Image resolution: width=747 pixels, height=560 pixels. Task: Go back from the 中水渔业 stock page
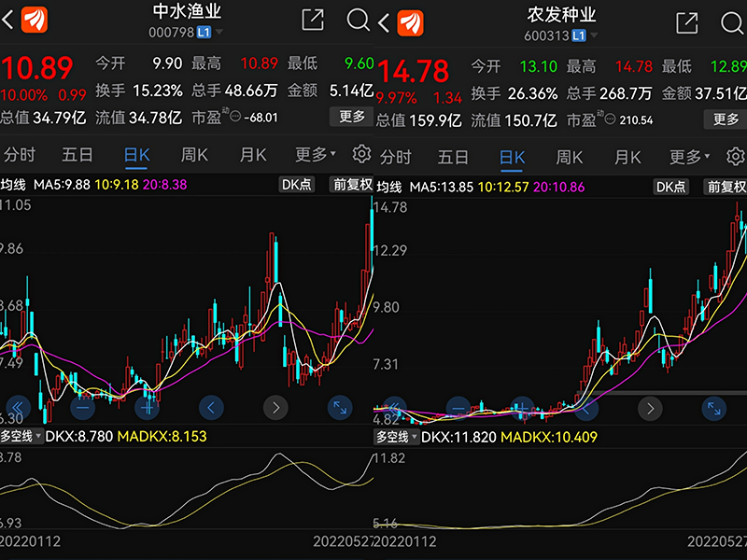pos(7,20)
